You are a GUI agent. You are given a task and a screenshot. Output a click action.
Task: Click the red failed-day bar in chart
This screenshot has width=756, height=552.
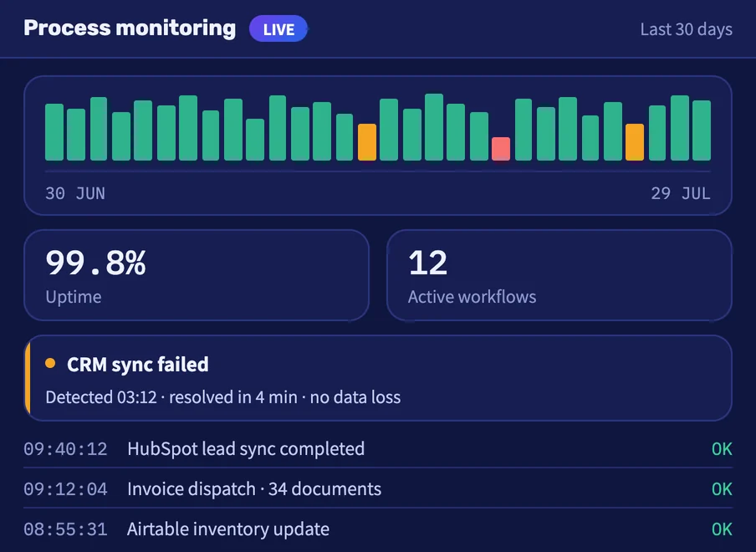coord(500,149)
